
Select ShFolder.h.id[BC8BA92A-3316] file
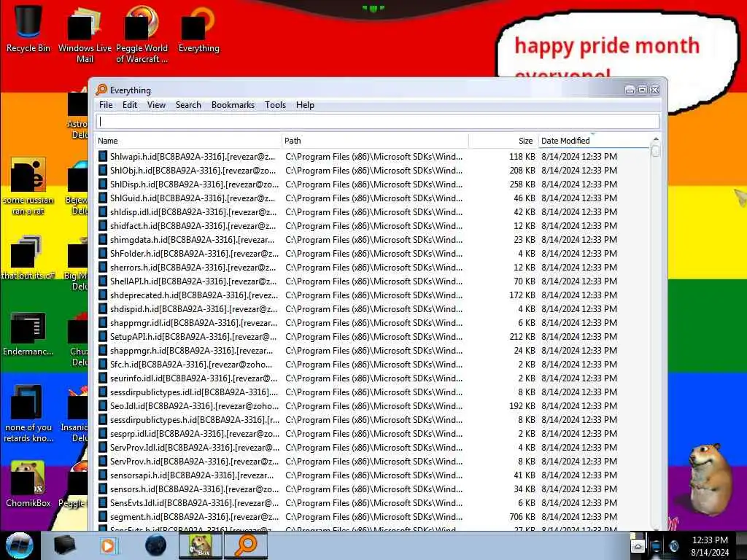pyautogui.click(x=194, y=253)
